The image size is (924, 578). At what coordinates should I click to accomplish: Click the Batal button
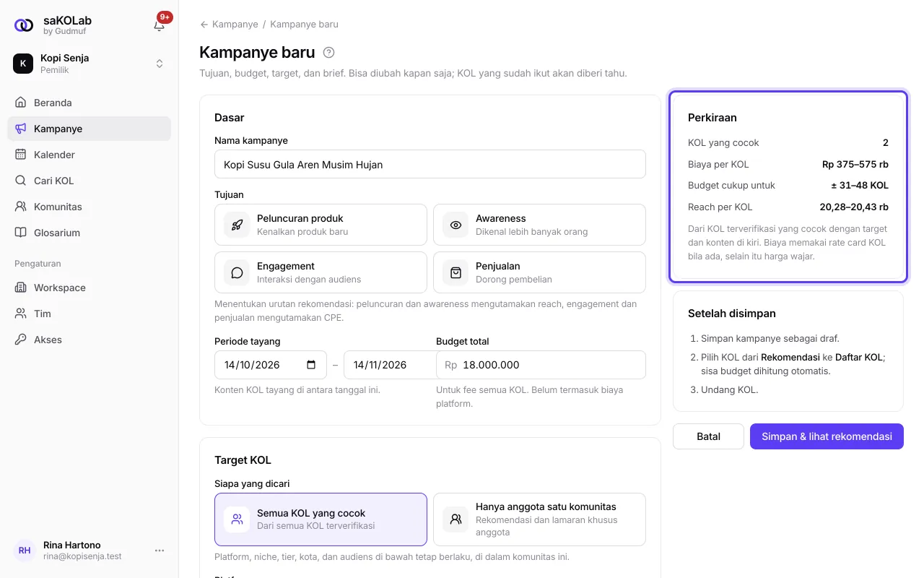coord(708,436)
